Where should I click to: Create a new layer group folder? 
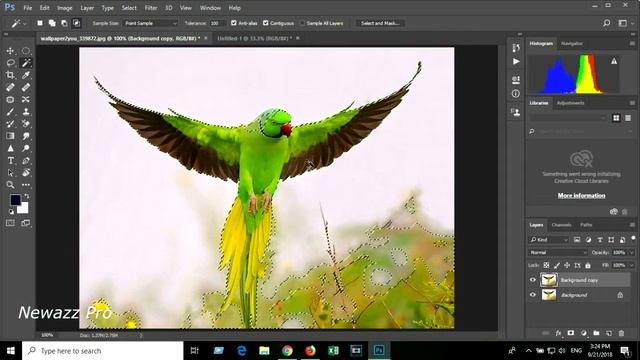596,333
